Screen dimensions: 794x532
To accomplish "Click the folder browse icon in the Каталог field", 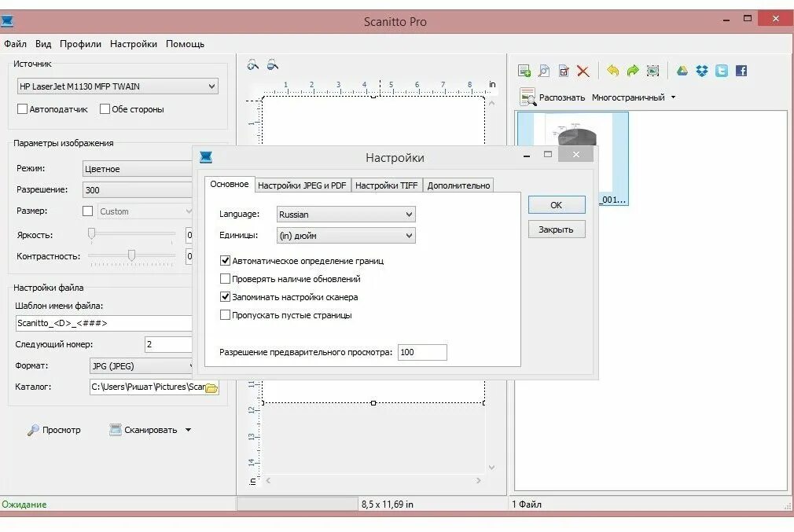I will pos(211,387).
